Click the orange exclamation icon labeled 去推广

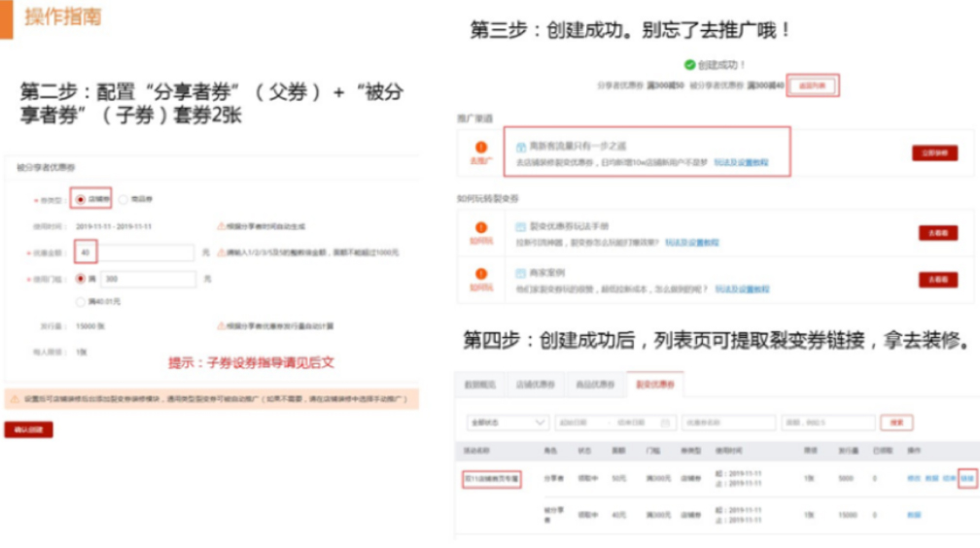point(480,148)
